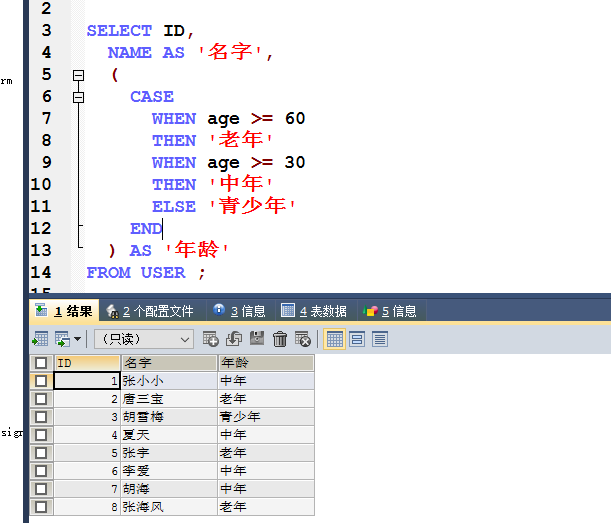Click the delete row trash icon
The width and height of the screenshot is (611, 523).
(x=280, y=339)
